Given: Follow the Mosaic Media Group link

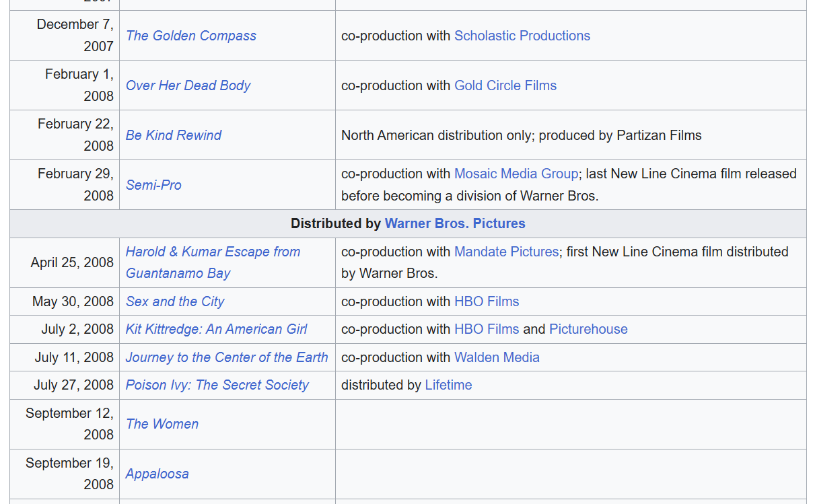Looking at the screenshot, I should 516,174.
